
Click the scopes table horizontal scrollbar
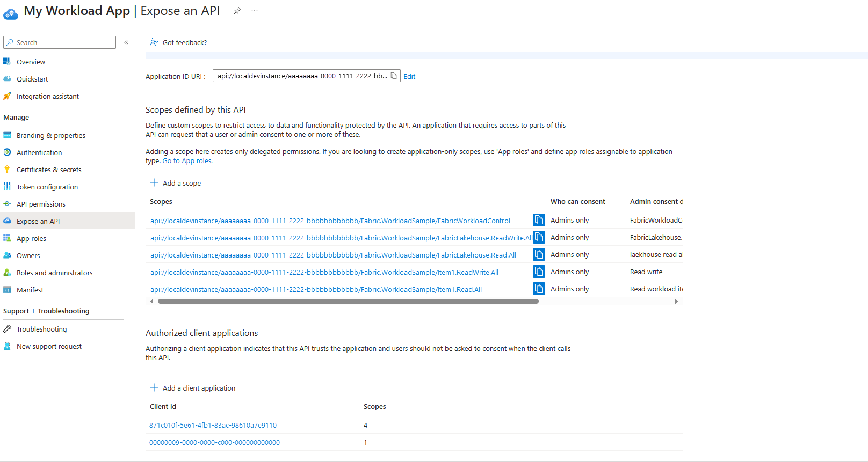(x=348, y=302)
